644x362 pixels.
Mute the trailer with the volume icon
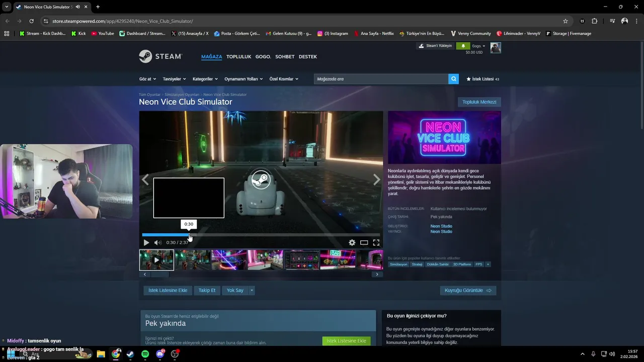tap(158, 242)
